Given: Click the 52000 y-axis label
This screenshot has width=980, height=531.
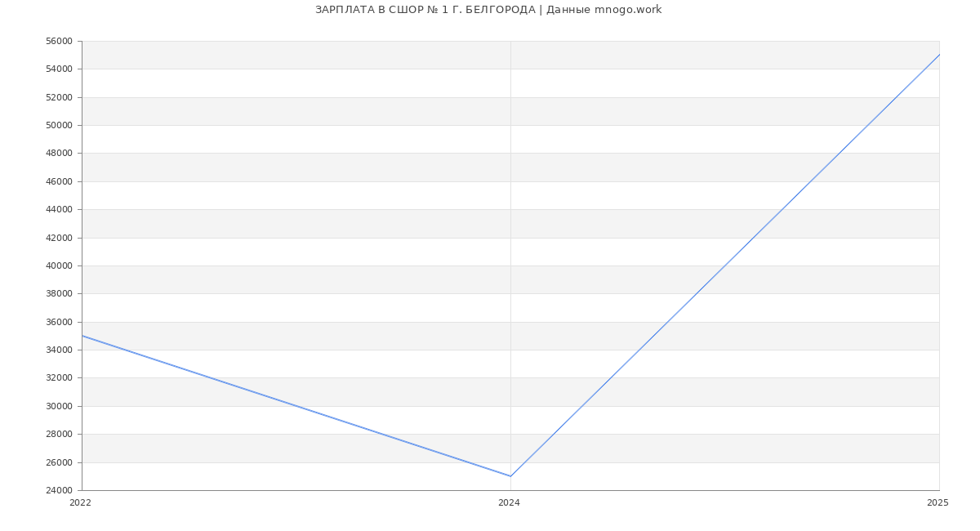Looking at the screenshot, I should click(x=59, y=97).
